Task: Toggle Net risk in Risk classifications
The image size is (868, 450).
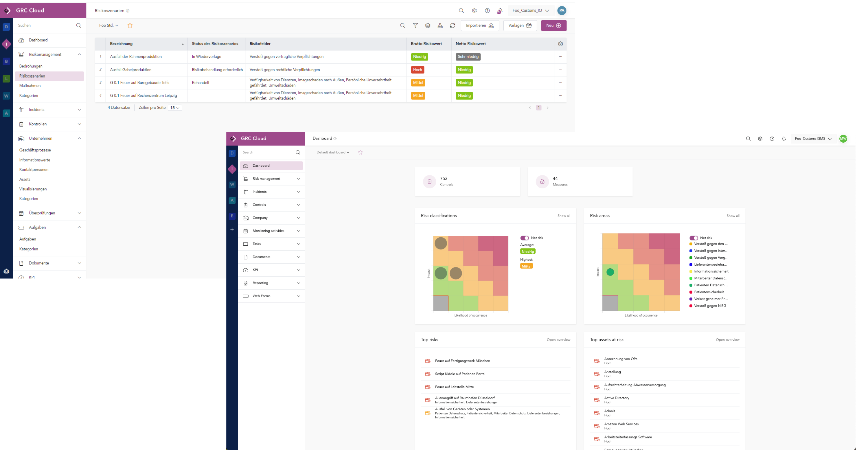Action: click(524, 238)
